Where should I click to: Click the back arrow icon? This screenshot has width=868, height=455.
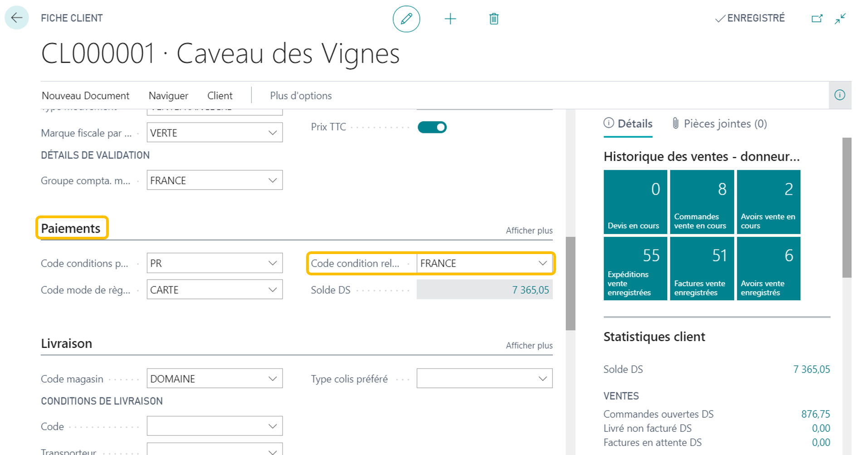(17, 18)
